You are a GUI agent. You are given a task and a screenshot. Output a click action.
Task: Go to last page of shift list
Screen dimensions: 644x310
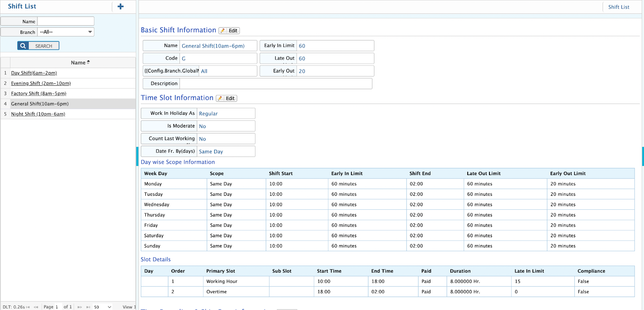(x=88, y=307)
